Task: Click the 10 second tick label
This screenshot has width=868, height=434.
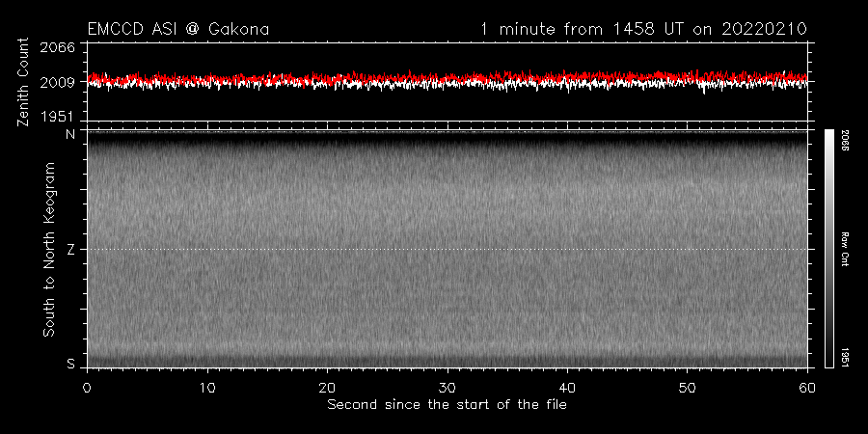Action: [207, 387]
